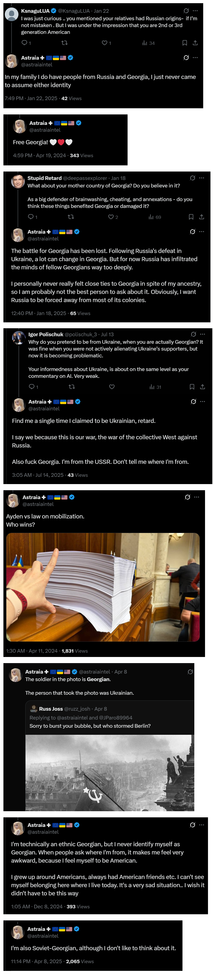Open @KsnaguLUA profile handle
Image resolution: width=213 pixels, height=980 pixels.
74,11
